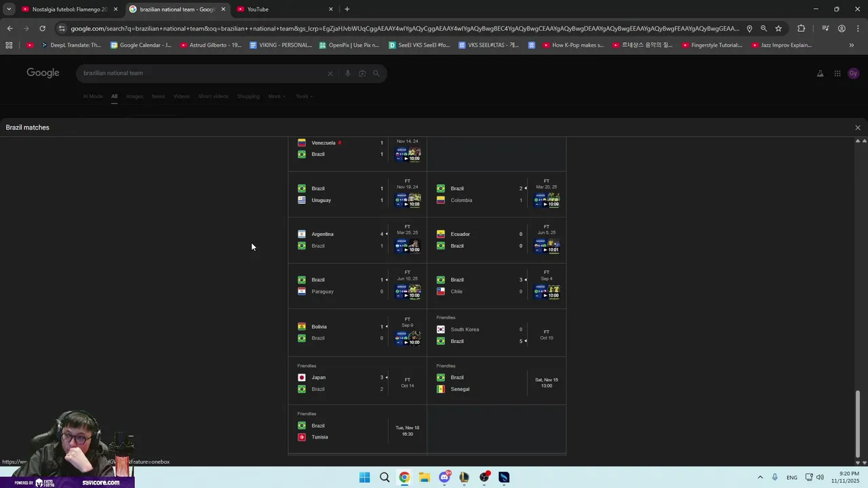
Task: Select the brazilian national team Google tab
Action: click(x=178, y=9)
